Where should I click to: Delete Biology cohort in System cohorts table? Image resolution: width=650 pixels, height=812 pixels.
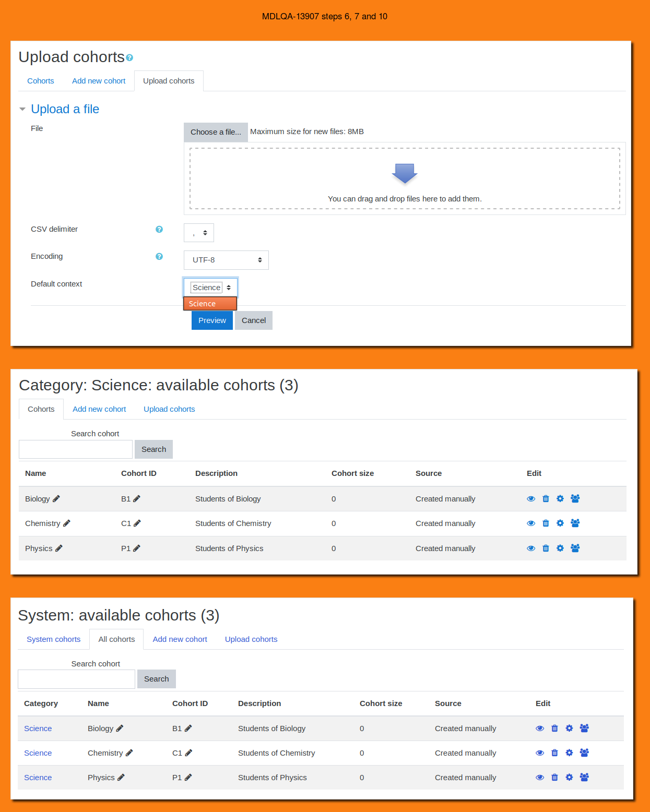click(554, 729)
